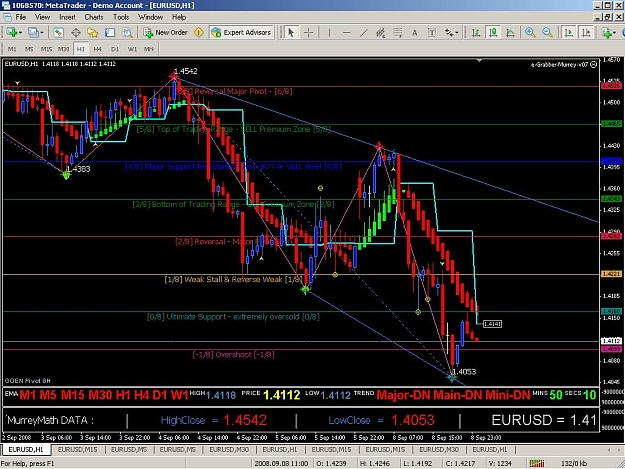Click the 2008.09.08 11:00 status entry

[x=281, y=463]
